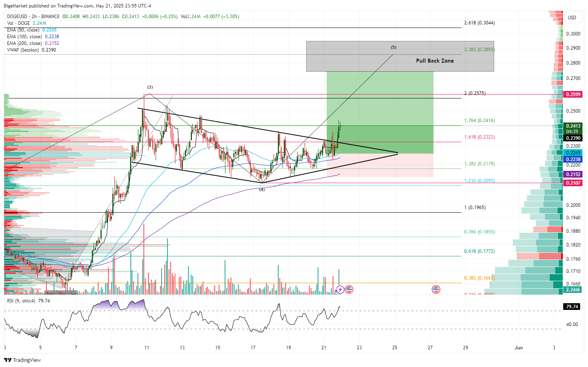
Task: Click the 1.236 (0.2095) Fibonacci label
Action: coord(480,181)
